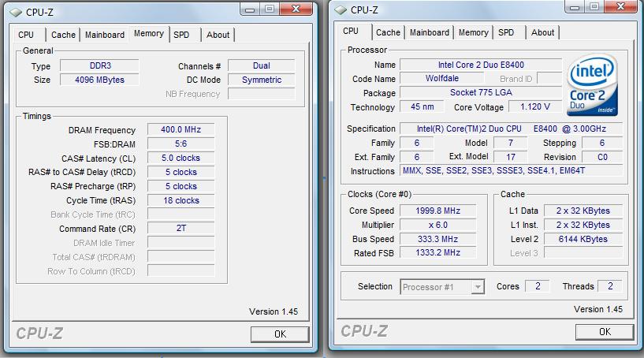Click the Cores count field
Screen dimensions: 644x358
(x=538, y=286)
